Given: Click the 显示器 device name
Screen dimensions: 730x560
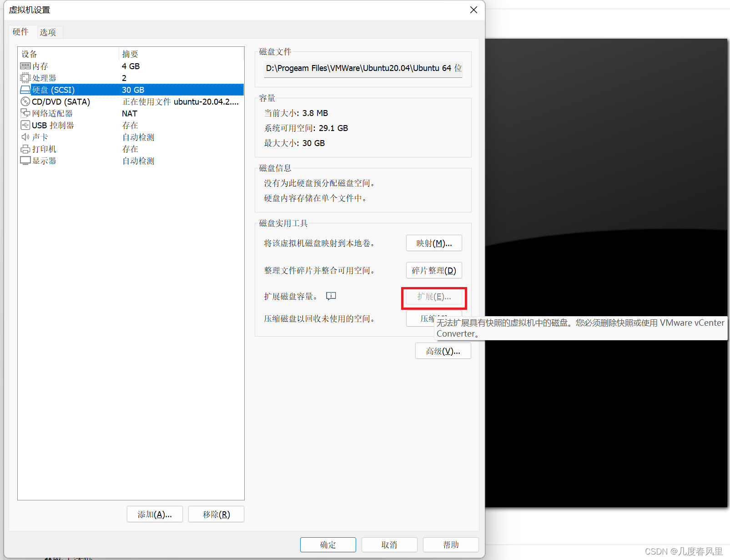Looking at the screenshot, I should pyautogui.click(x=44, y=161).
